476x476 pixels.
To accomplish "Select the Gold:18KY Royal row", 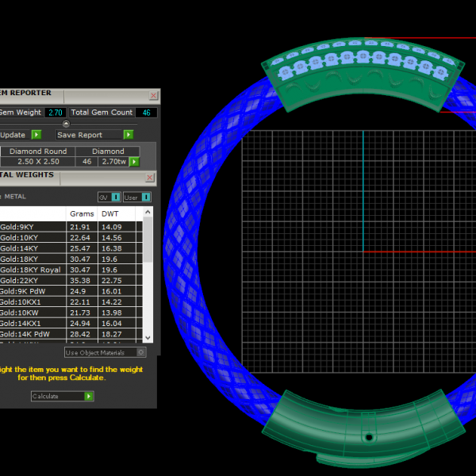I will pyautogui.click(x=32, y=270).
